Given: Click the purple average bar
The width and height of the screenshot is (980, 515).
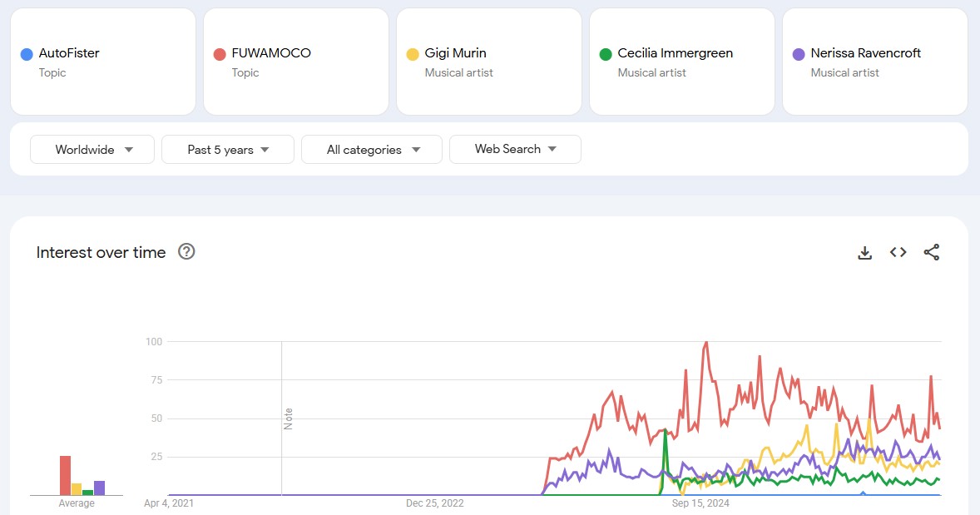Looking at the screenshot, I should [x=99, y=488].
